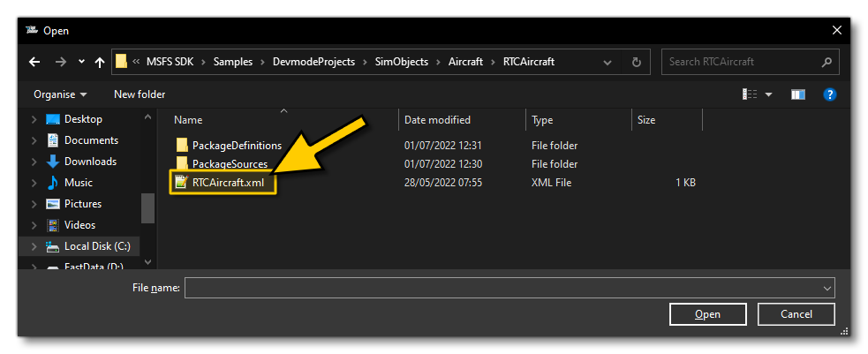
Task: Navigate to Samples breadcrumb
Action: (233, 62)
